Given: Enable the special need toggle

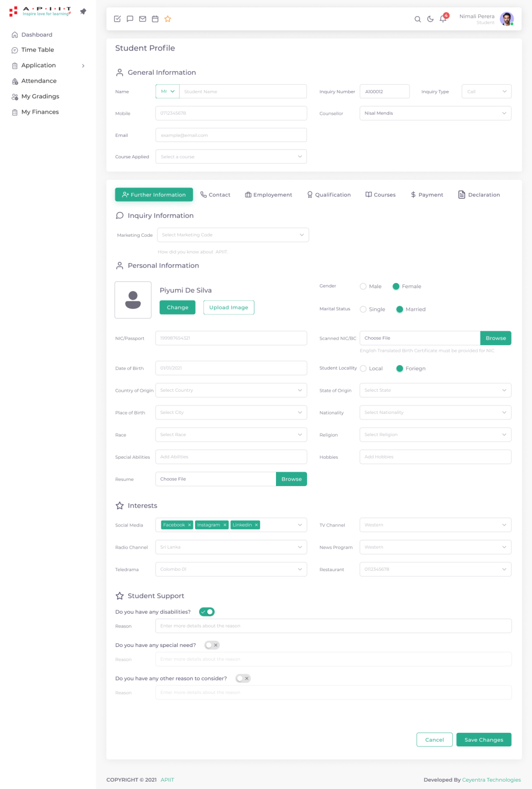Looking at the screenshot, I should click(212, 645).
